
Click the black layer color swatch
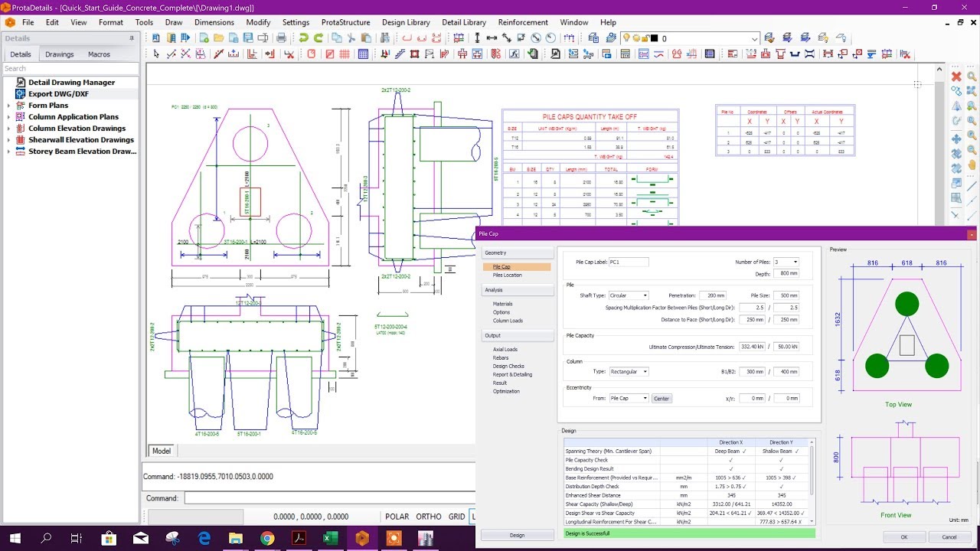pyautogui.click(x=655, y=38)
